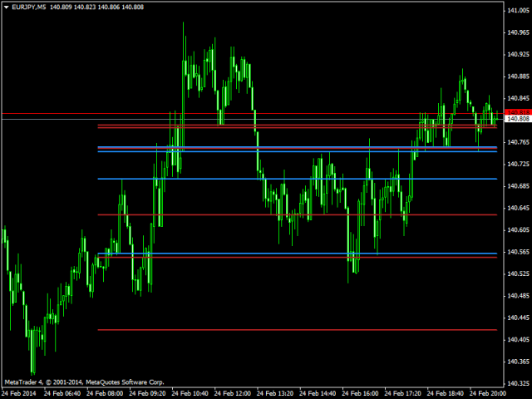The image size is (532, 399).
Task: Click the 140.885 price scale label
Action: [x=518, y=76]
